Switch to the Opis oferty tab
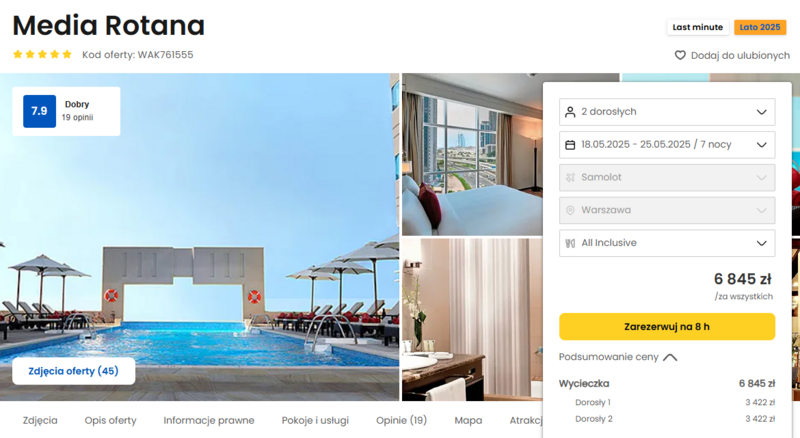 [x=111, y=420]
